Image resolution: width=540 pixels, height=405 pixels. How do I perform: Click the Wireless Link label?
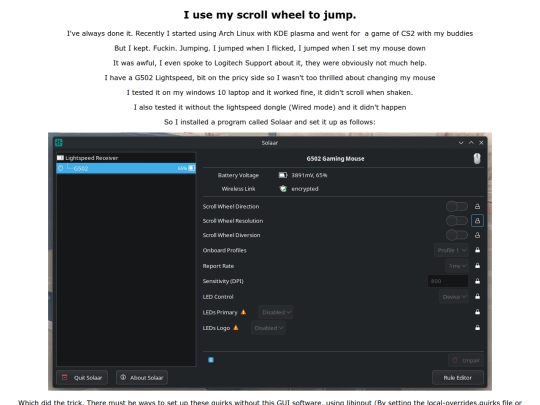(238, 189)
